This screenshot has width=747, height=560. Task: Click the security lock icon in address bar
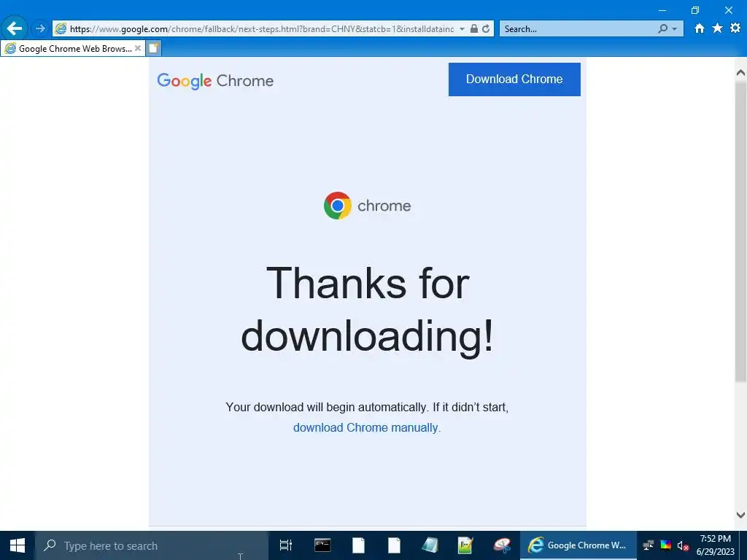[x=473, y=28]
